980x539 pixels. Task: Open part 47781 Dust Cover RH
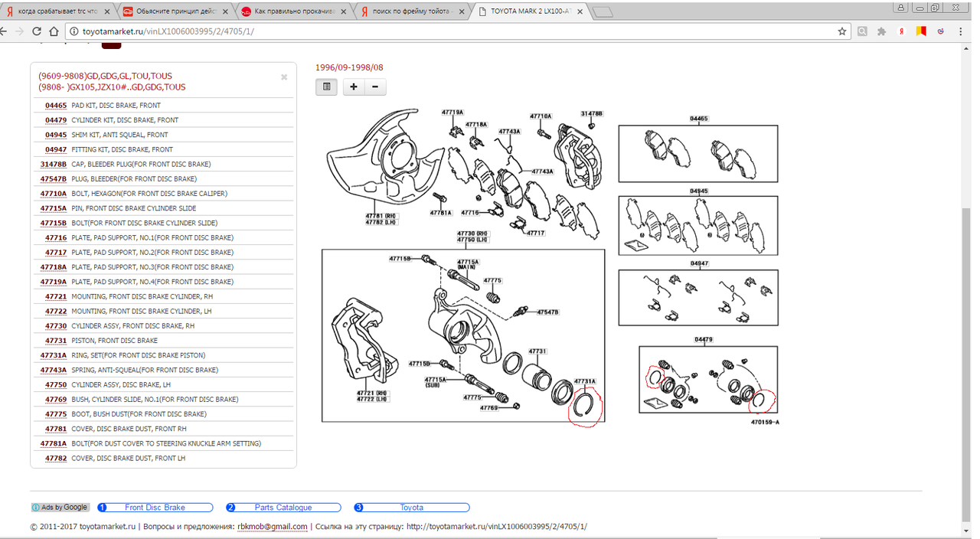[x=56, y=429]
